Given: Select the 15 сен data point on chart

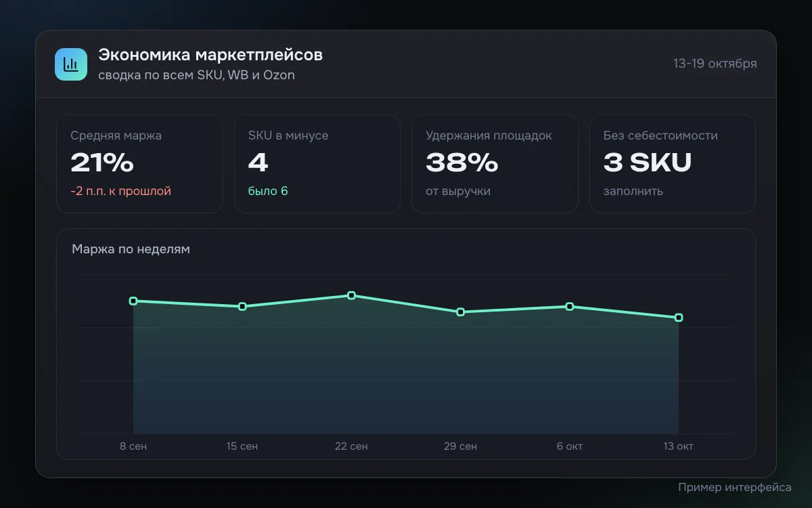Looking at the screenshot, I should tap(242, 307).
